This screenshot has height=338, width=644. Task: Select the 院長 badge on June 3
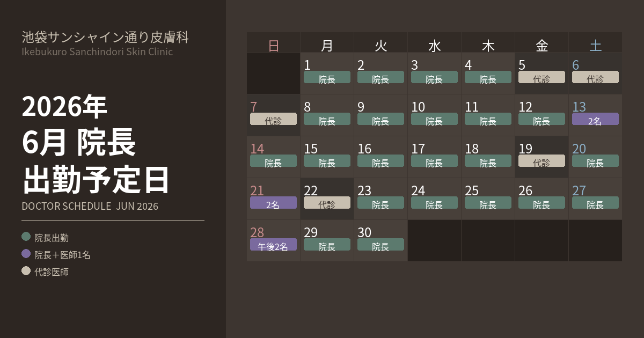point(434,77)
